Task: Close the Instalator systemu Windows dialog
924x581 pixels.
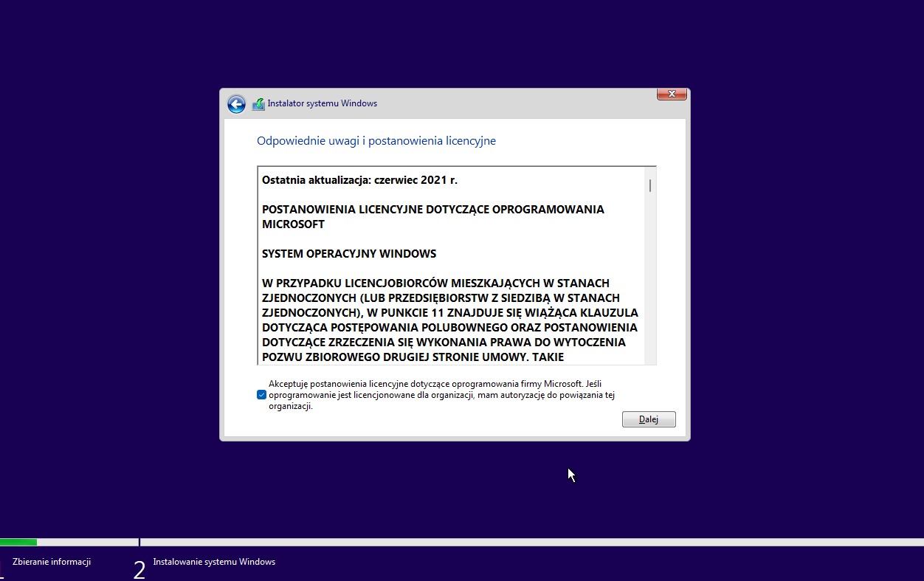Action: (672, 94)
